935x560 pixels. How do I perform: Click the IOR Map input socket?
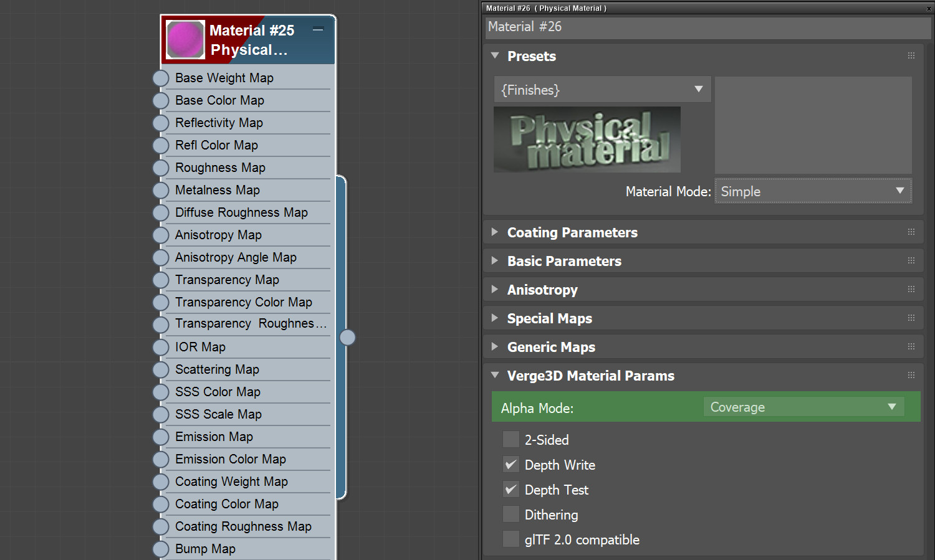click(x=161, y=347)
